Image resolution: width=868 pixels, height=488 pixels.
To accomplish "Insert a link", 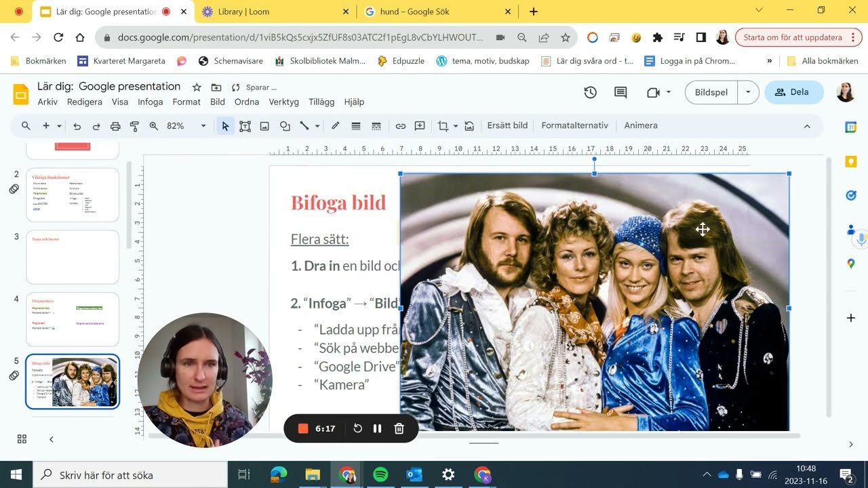I will [401, 126].
